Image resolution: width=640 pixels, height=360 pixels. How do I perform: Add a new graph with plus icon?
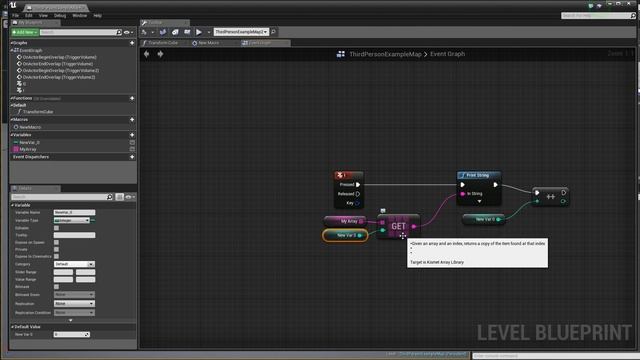tap(132, 43)
